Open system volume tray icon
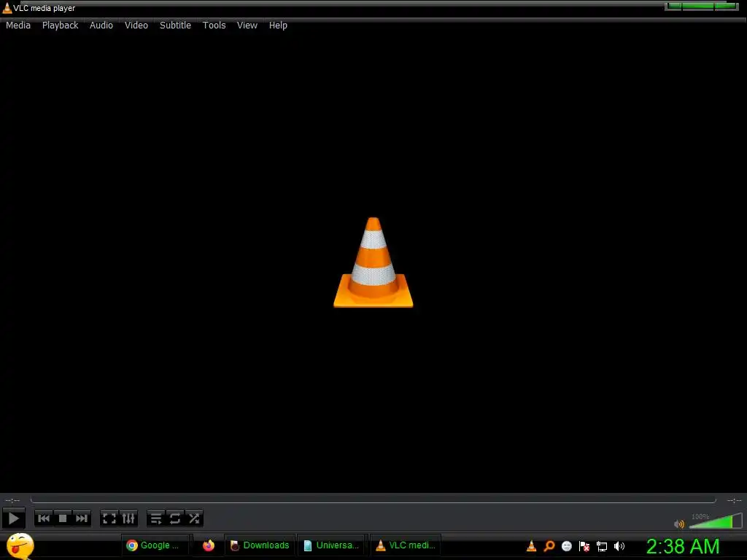The height and width of the screenshot is (560, 747). click(x=619, y=546)
